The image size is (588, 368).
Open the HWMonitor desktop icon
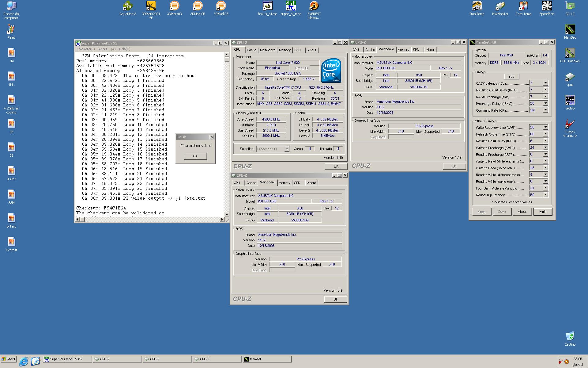[500, 8]
